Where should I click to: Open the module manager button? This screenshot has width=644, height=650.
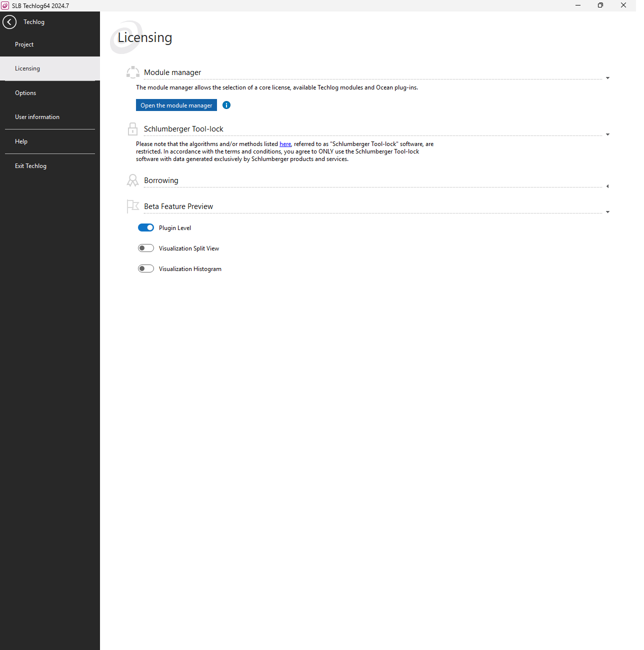coord(176,105)
